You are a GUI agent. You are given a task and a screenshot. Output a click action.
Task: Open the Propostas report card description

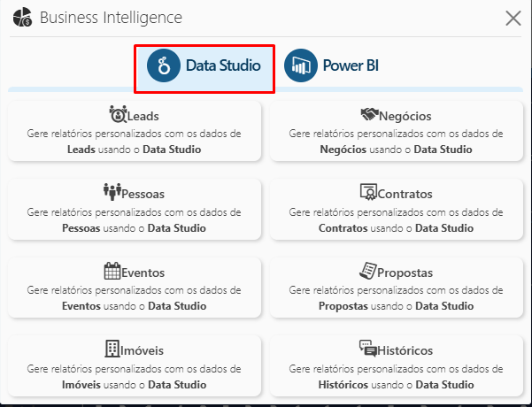tap(396, 298)
